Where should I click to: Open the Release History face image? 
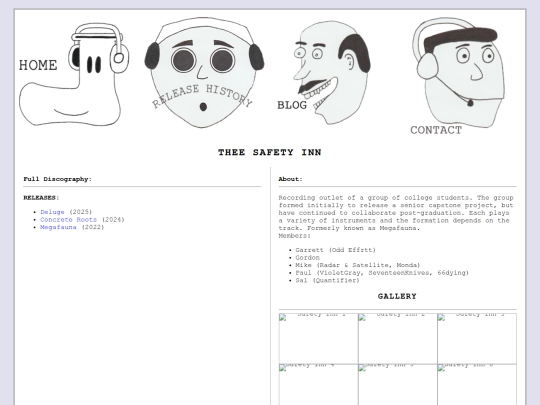204,73
